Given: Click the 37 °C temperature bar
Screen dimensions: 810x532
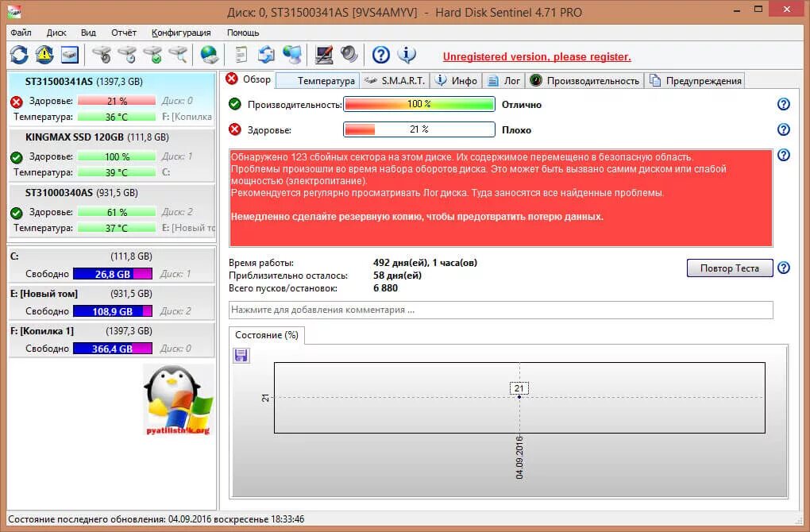Looking at the screenshot, I should (117, 229).
